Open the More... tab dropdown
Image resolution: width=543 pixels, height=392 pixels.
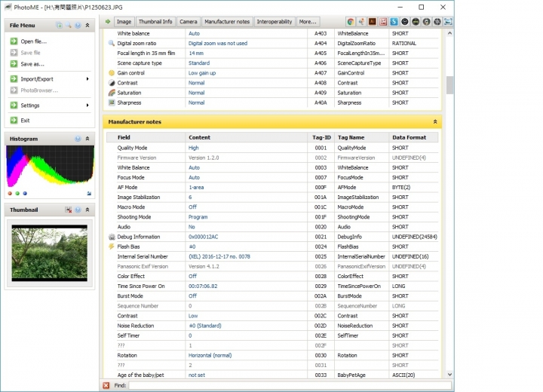pyautogui.click(x=308, y=21)
